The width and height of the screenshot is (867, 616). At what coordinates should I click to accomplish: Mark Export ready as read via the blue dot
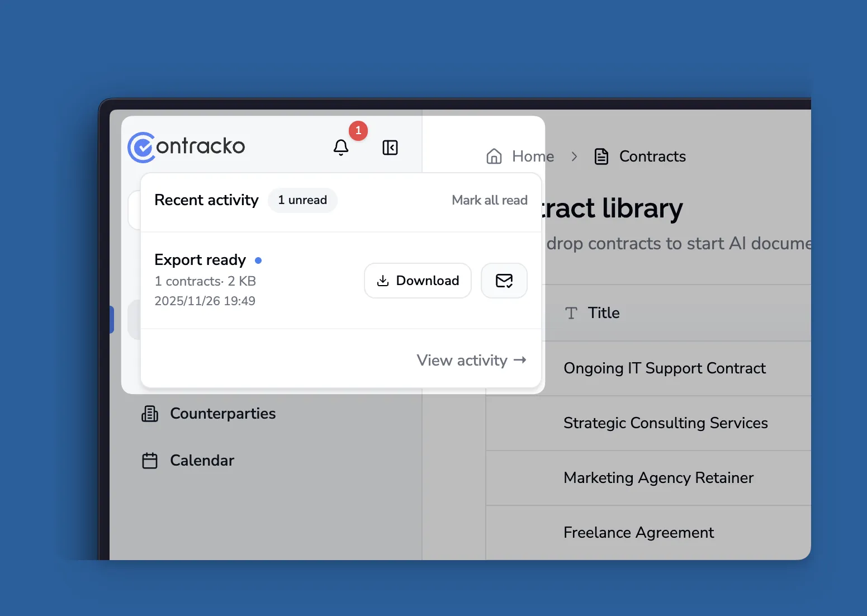(258, 260)
